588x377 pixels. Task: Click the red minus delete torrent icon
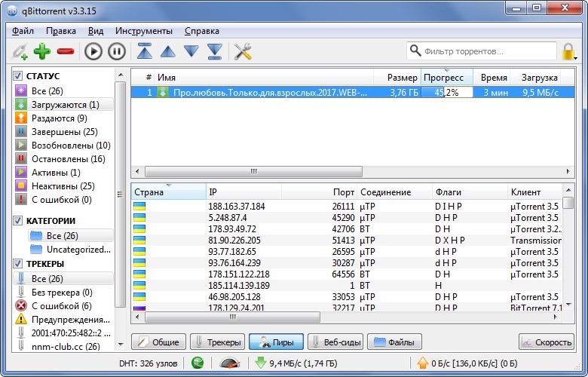click(65, 51)
